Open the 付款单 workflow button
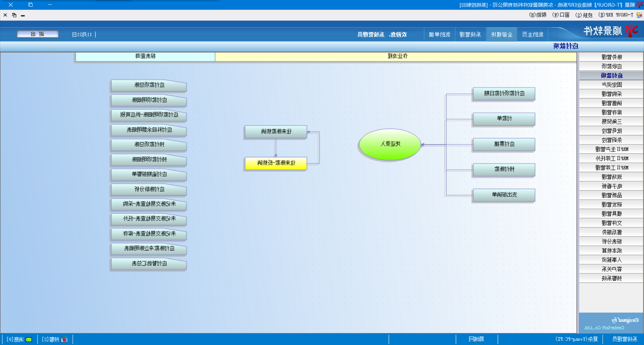Screen dimensions: 644x345 coord(504,119)
